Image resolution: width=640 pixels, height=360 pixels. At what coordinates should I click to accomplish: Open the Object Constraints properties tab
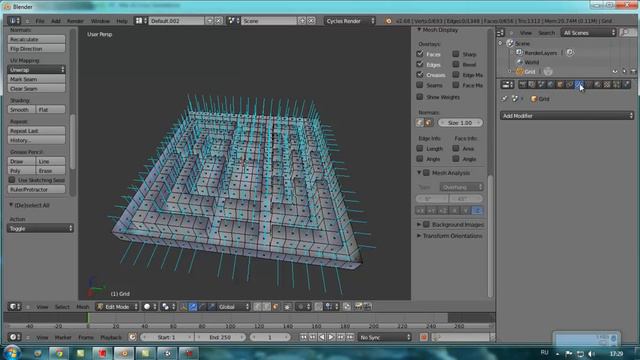(569, 84)
